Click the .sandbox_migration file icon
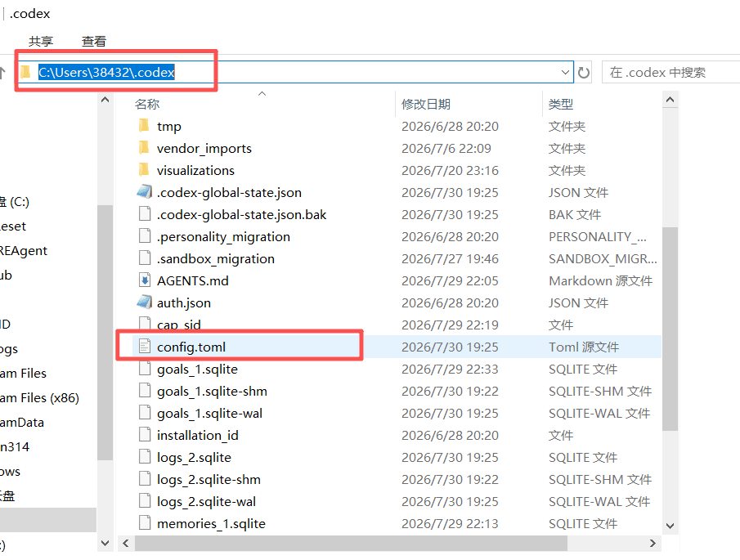 tap(145, 258)
